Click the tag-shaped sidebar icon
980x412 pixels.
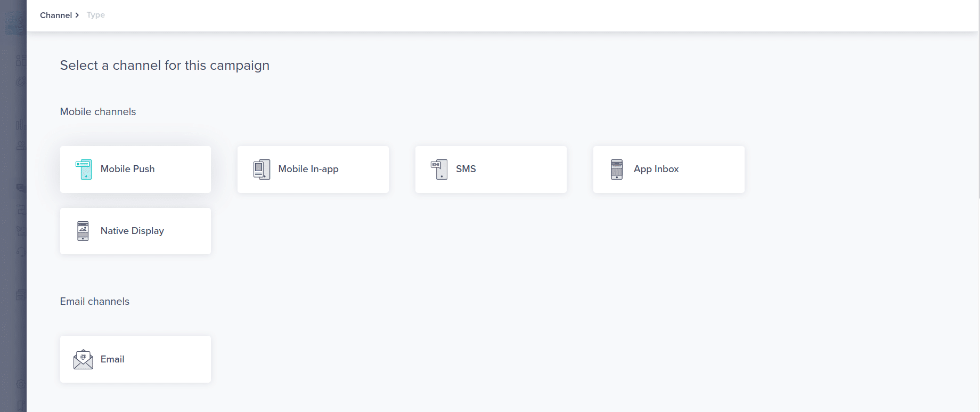click(x=20, y=231)
